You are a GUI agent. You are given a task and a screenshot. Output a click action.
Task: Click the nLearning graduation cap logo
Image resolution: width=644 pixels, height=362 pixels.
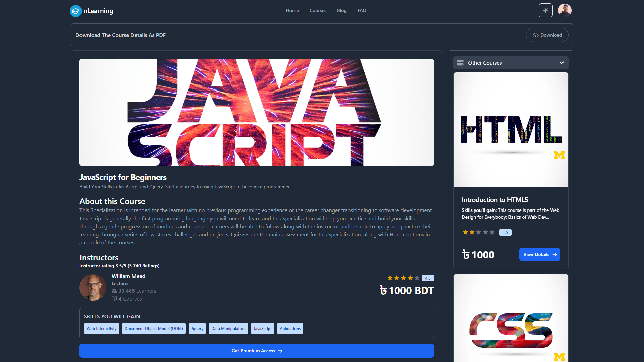[75, 11]
